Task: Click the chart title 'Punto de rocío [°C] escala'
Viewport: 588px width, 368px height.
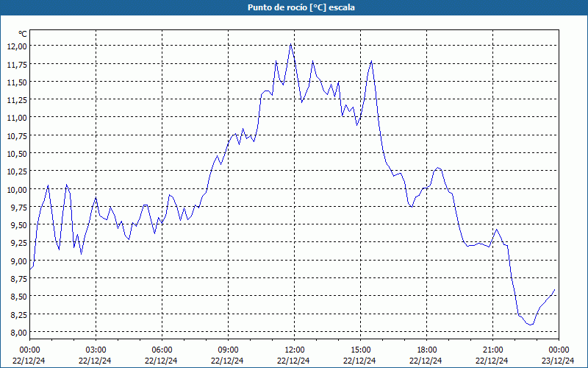Action: (x=301, y=7)
